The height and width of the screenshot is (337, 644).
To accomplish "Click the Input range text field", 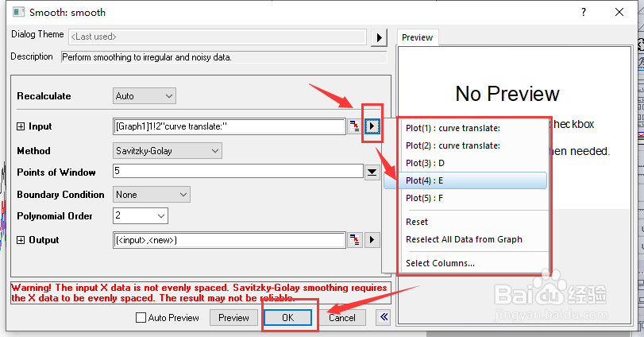I will click(229, 126).
